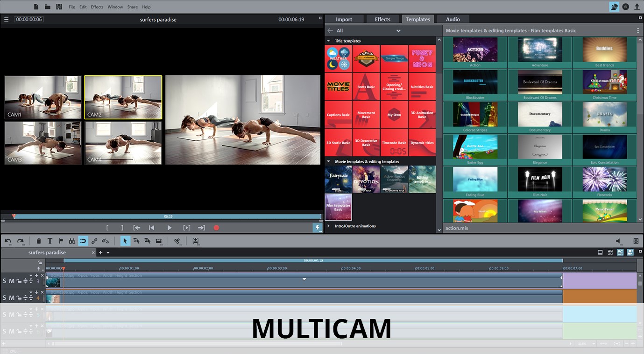
Task: Switch to the Effects tab
Action: click(382, 19)
